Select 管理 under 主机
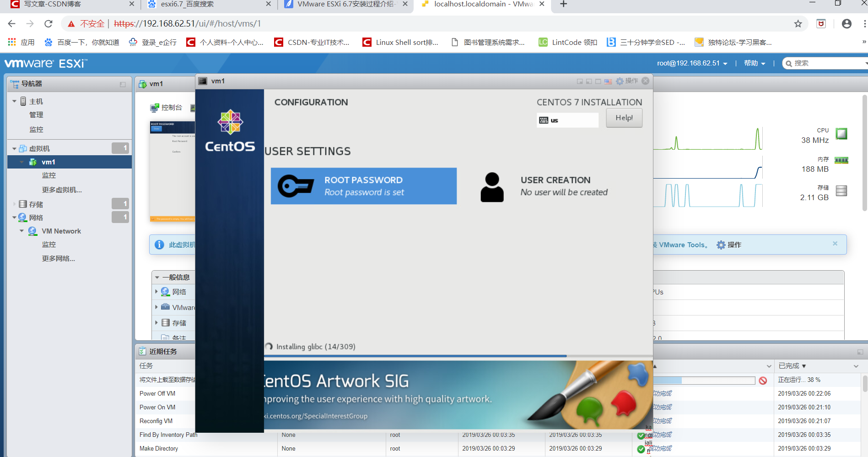 (36, 115)
